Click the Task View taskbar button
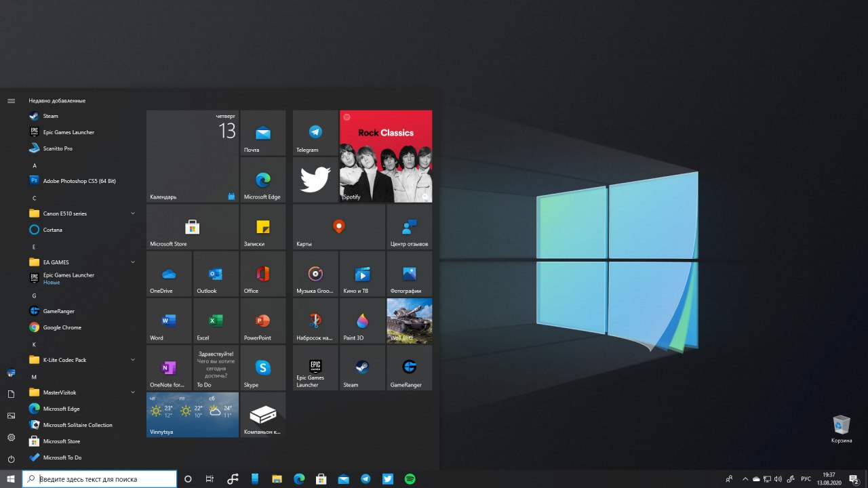The image size is (868, 488). pos(210,479)
